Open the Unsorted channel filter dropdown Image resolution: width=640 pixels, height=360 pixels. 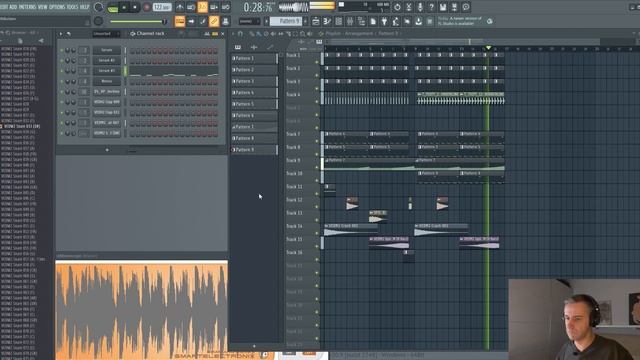(x=106, y=34)
